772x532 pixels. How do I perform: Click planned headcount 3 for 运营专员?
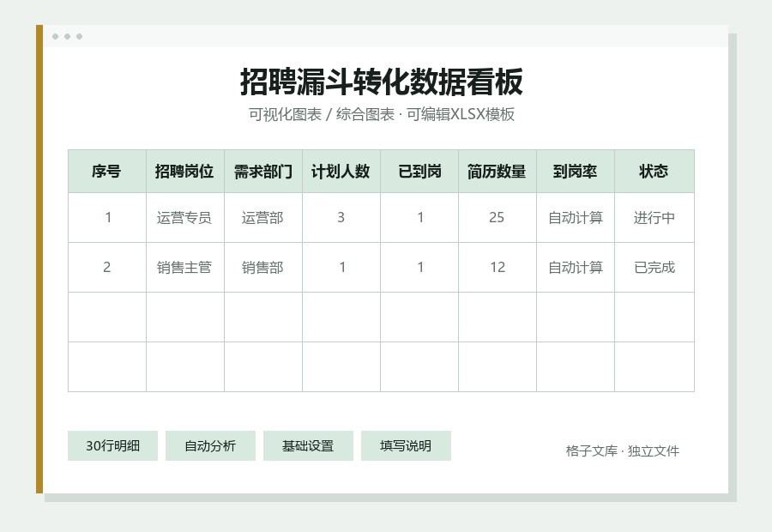[x=341, y=218]
